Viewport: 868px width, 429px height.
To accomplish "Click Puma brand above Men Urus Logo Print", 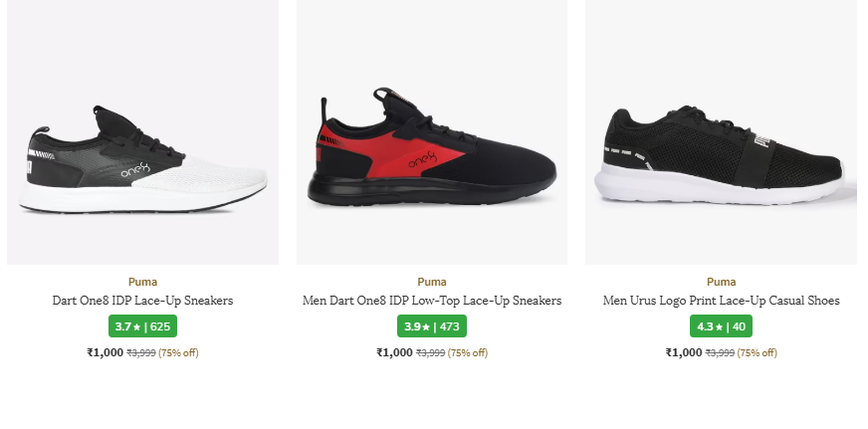I will [x=722, y=282].
